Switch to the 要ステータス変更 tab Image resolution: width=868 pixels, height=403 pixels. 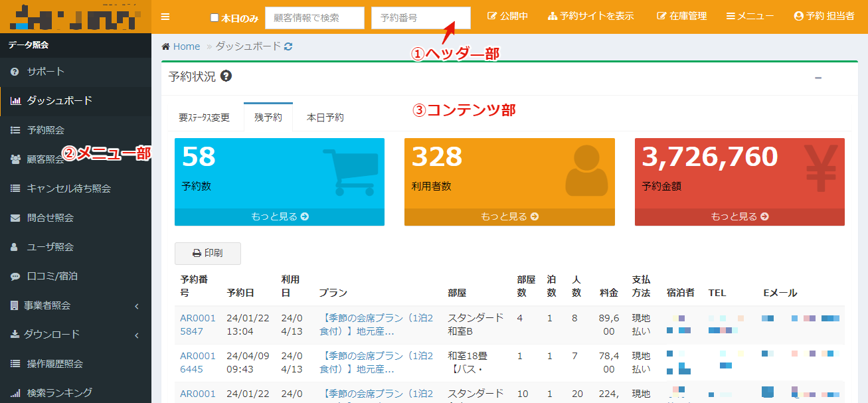point(204,118)
